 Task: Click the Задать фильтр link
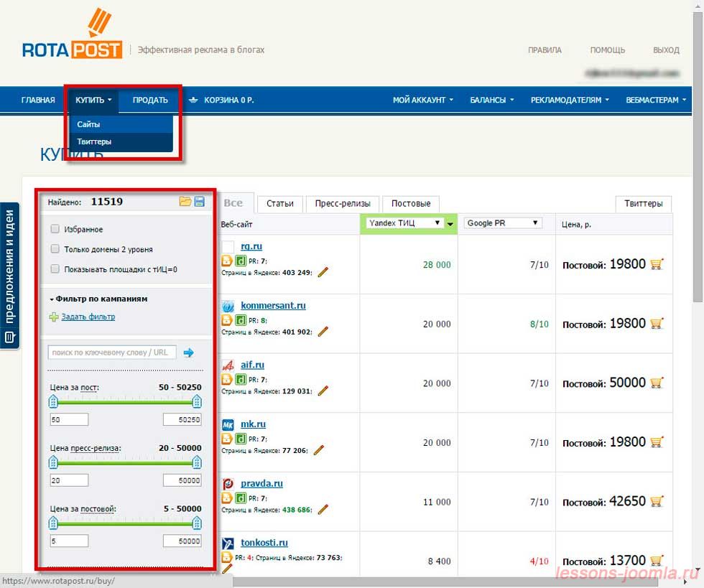(88, 317)
